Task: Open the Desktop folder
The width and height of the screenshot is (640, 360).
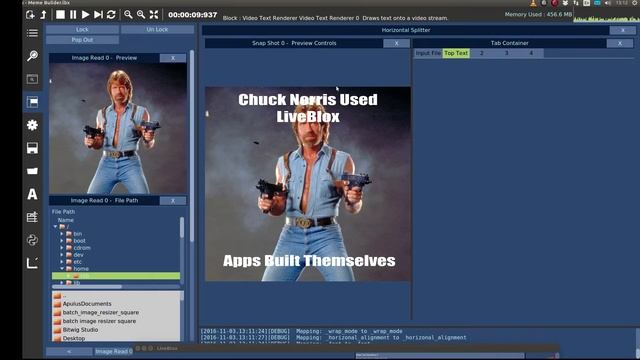Action: [x=74, y=338]
